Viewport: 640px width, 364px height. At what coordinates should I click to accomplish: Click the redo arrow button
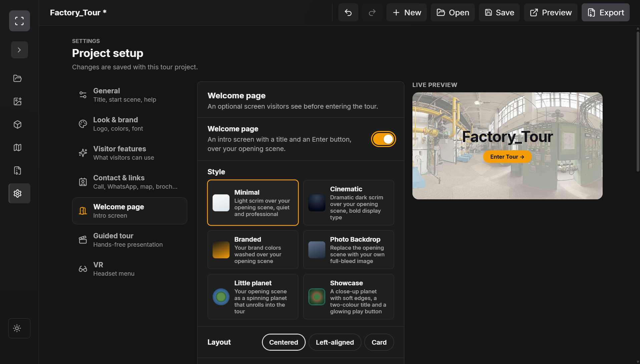[x=372, y=13]
